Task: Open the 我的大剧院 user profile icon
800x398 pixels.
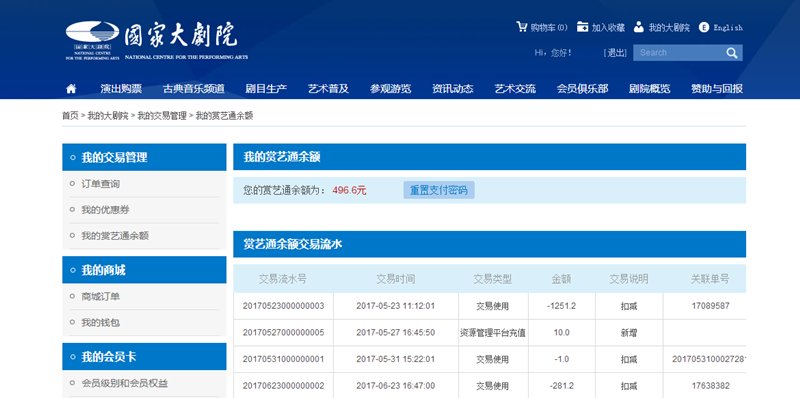Action: 638,27
